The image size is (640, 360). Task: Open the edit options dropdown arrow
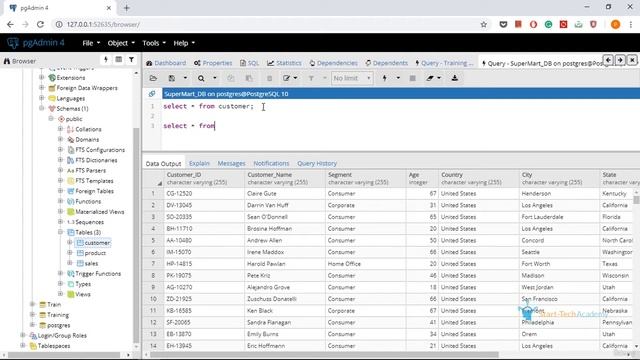296,78
